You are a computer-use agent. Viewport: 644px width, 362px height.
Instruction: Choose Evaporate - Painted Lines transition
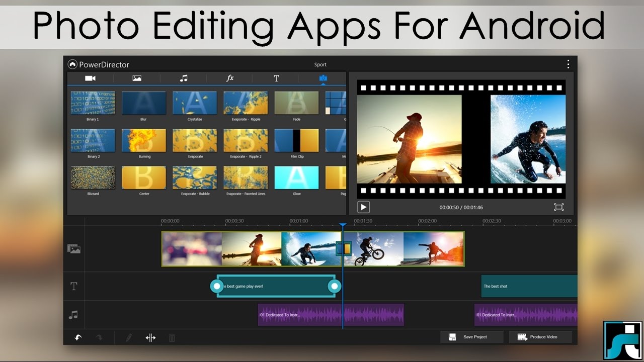coord(246,178)
